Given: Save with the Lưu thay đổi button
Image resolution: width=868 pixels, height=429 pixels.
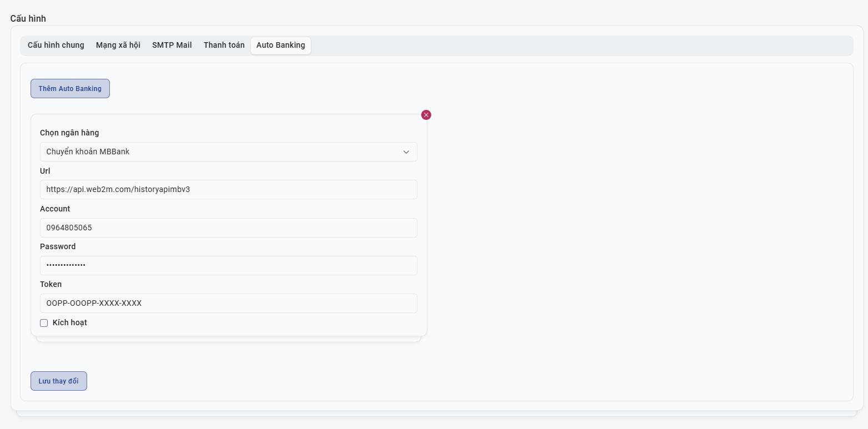Looking at the screenshot, I should pos(59,381).
